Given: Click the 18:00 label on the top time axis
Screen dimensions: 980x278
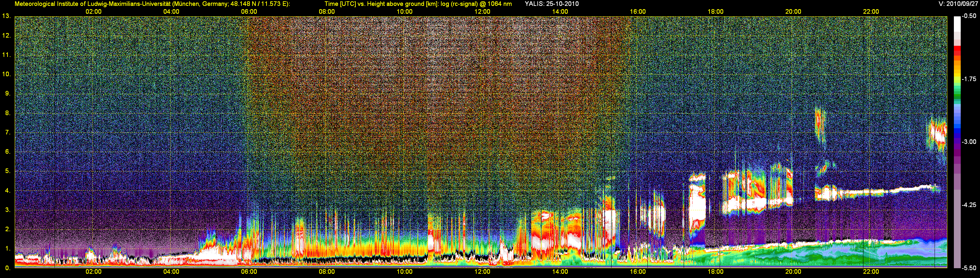Looking at the screenshot, I should tap(716, 12).
